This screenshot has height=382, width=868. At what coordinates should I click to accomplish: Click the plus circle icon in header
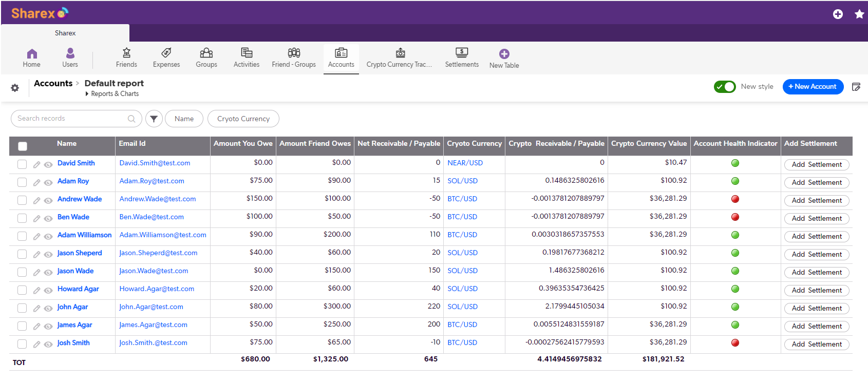coord(838,14)
